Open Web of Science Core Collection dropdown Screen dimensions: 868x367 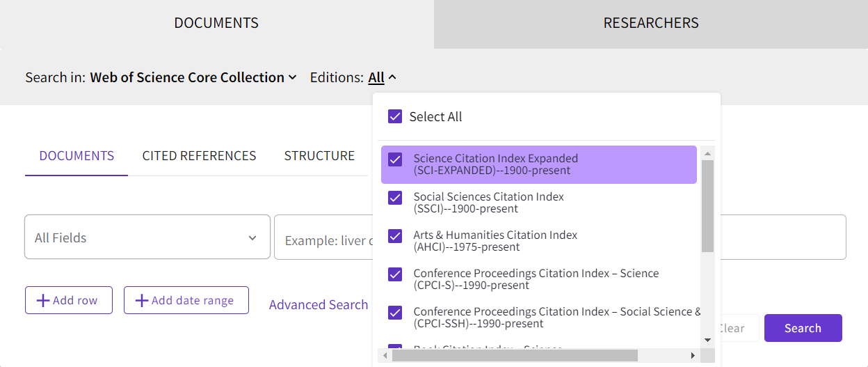point(193,77)
